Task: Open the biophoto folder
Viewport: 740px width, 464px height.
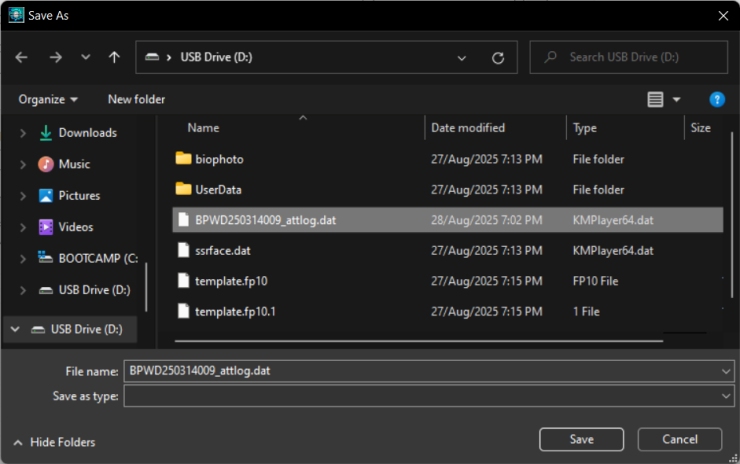Action: 219,159
